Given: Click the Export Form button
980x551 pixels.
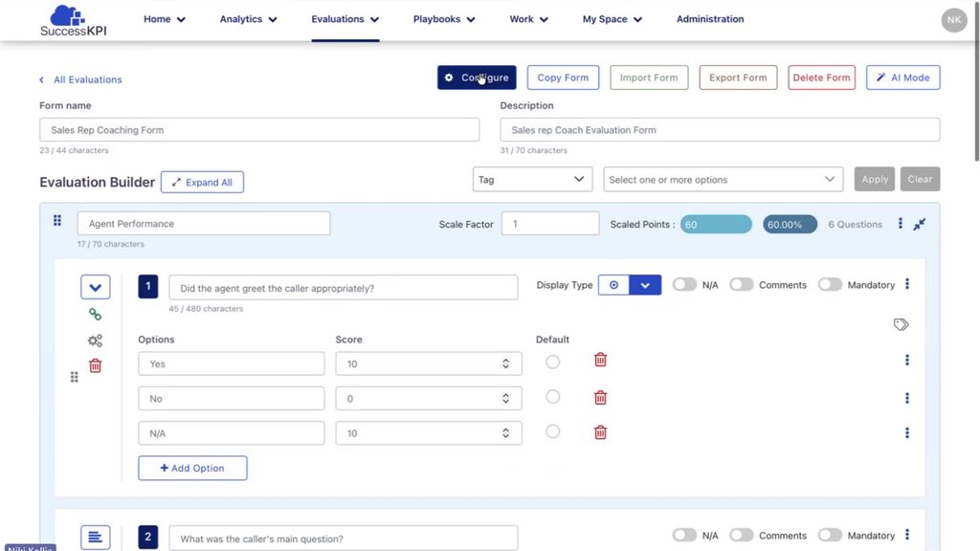Looking at the screenshot, I should pos(738,77).
